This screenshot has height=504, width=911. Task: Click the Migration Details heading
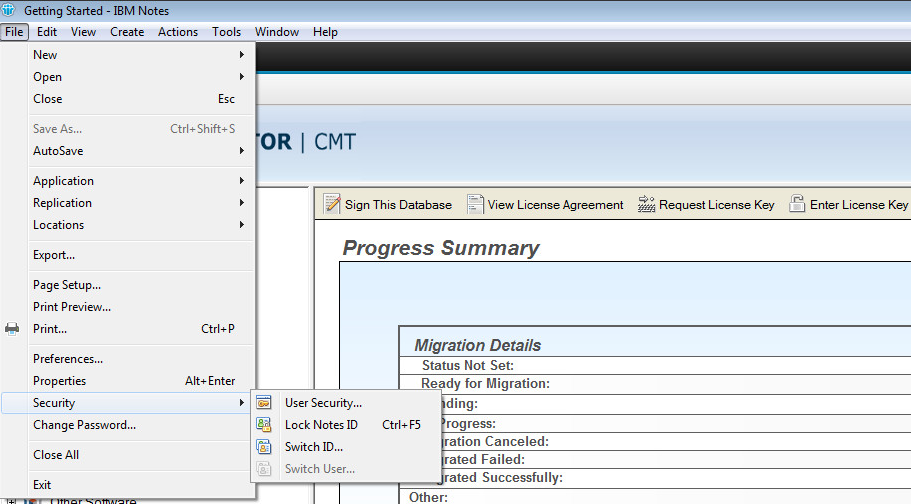point(478,345)
